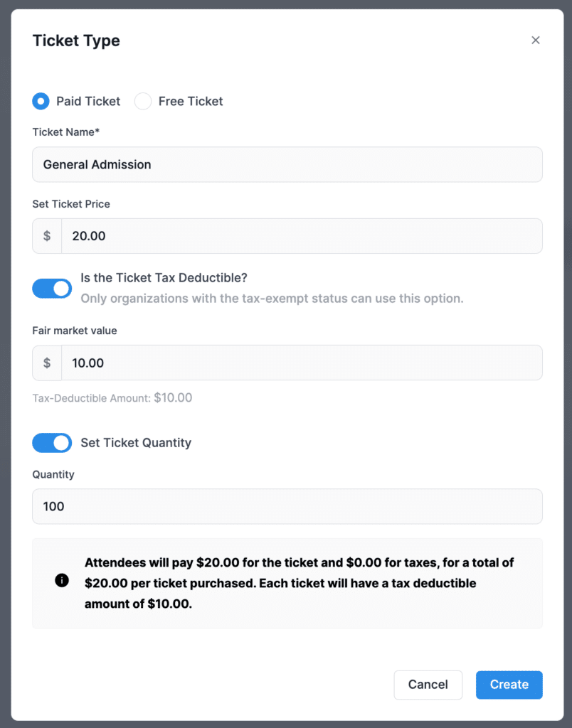The height and width of the screenshot is (728, 572).
Task: Disable the Ticket Tax Deductible toggle
Action: pos(51,288)
